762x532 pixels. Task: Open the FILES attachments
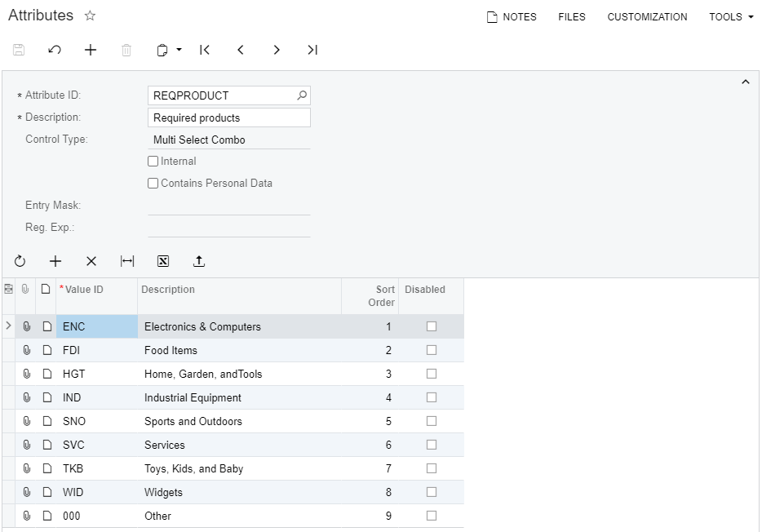click(x=572, y=16)
